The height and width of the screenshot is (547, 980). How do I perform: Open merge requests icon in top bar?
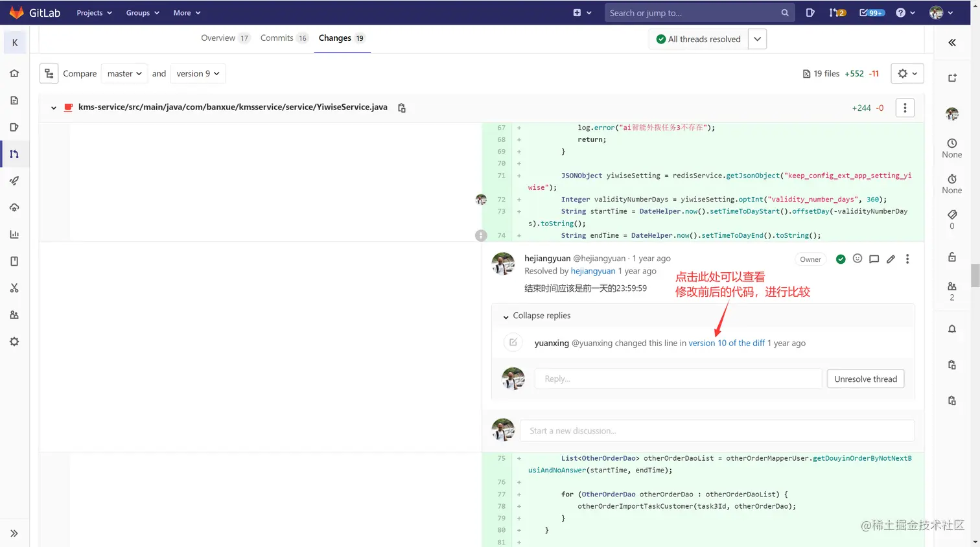point(837,13)
